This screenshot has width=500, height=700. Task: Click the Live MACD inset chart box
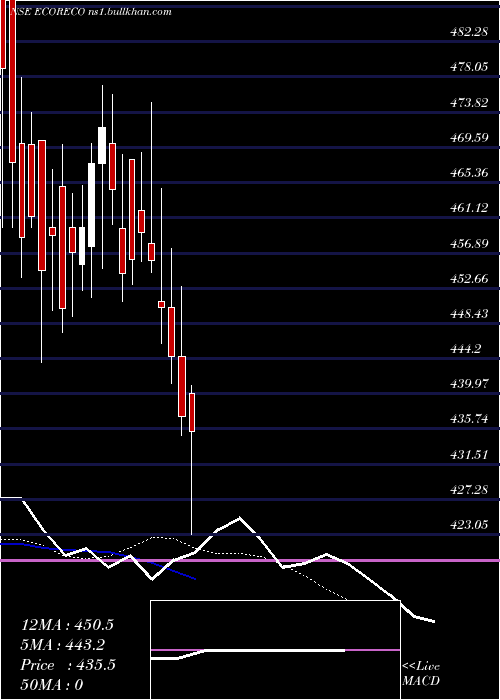(275, 650)
